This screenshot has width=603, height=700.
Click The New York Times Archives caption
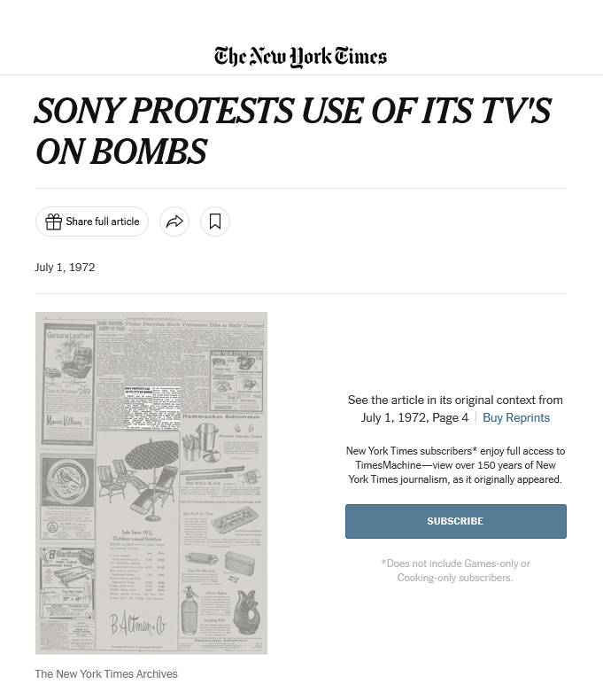coord(106,674)
